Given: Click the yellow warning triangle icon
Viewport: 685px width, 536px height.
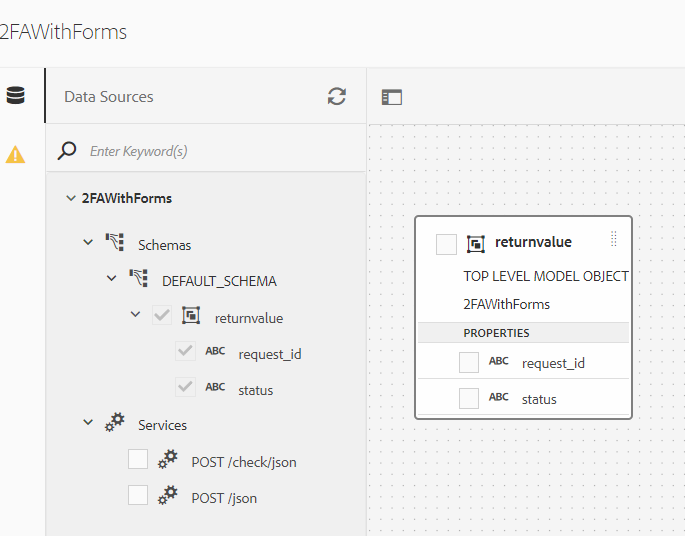Looking at the screenshot, I should [15, 155].
